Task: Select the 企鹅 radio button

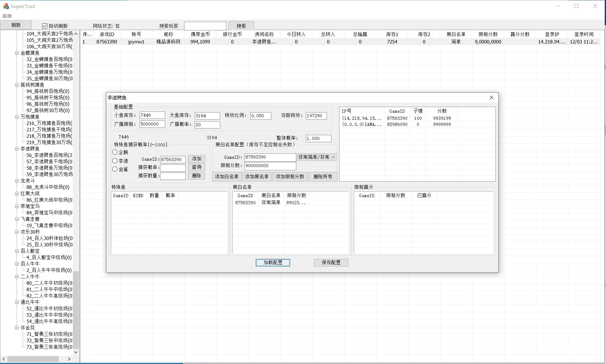Action: tap(115, 152)
